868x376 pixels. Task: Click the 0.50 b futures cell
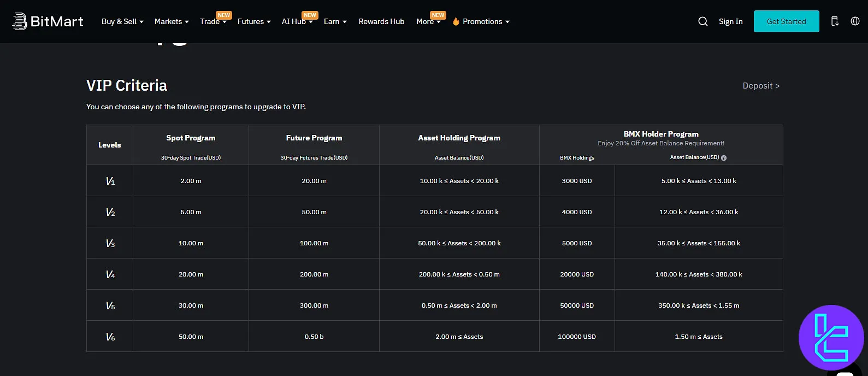coord(314,337)
